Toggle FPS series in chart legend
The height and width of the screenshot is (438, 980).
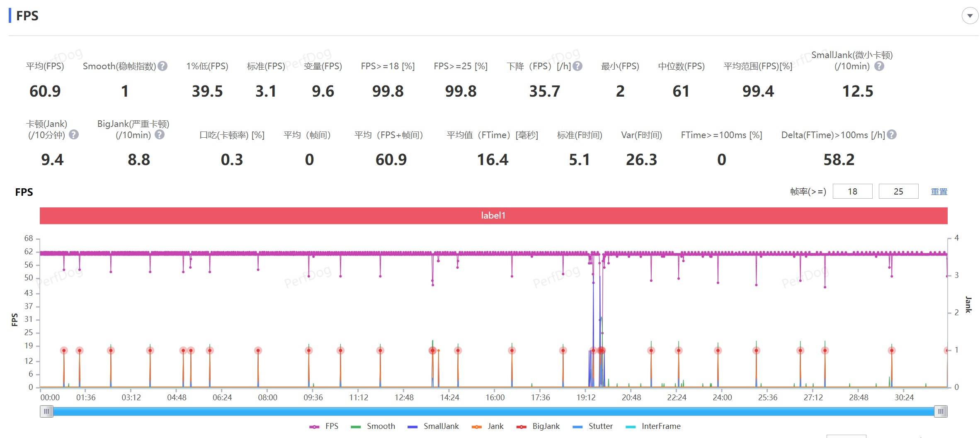[x=324, y=426]
